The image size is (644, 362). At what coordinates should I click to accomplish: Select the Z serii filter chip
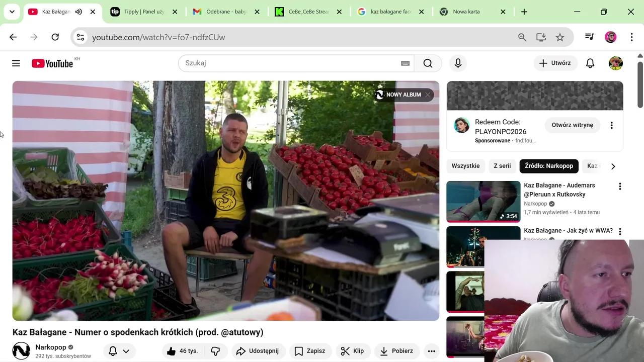click(502, 166)
